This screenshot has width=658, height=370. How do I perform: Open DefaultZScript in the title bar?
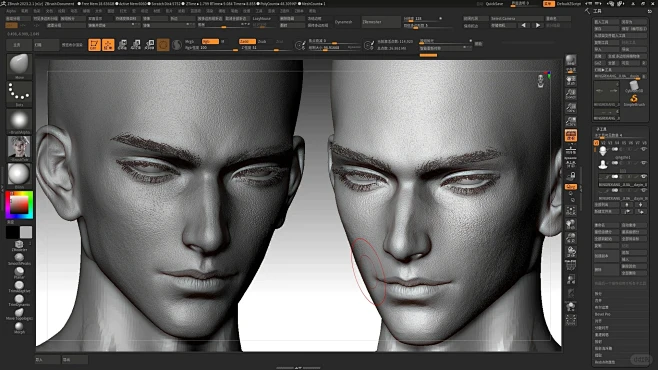coord(569,4)
